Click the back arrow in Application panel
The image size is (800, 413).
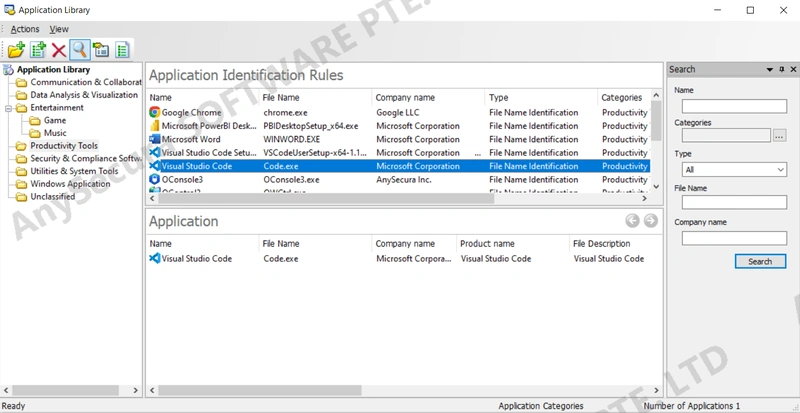click(x=632, y=221)
